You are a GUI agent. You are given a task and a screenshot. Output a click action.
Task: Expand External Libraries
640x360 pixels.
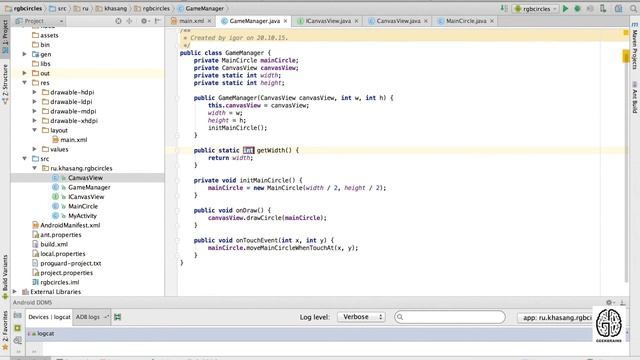click(x=15, y=291)
